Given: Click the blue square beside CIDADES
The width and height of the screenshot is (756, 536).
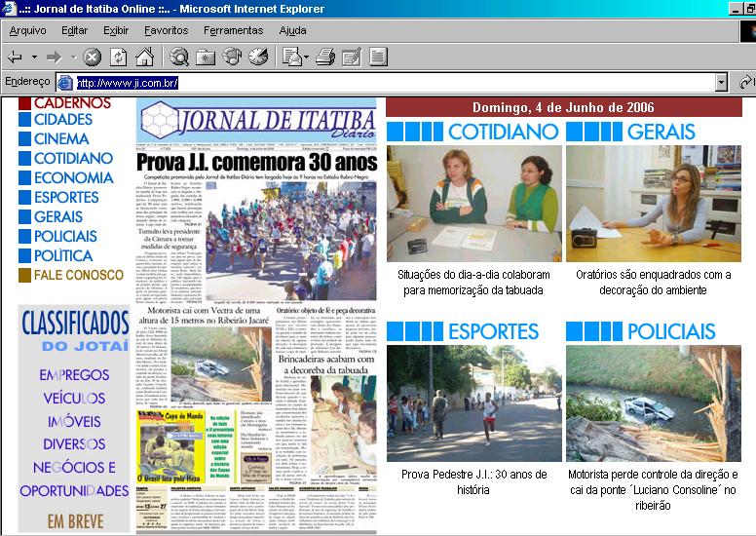Looking at the screenshot, I should 24,119.
